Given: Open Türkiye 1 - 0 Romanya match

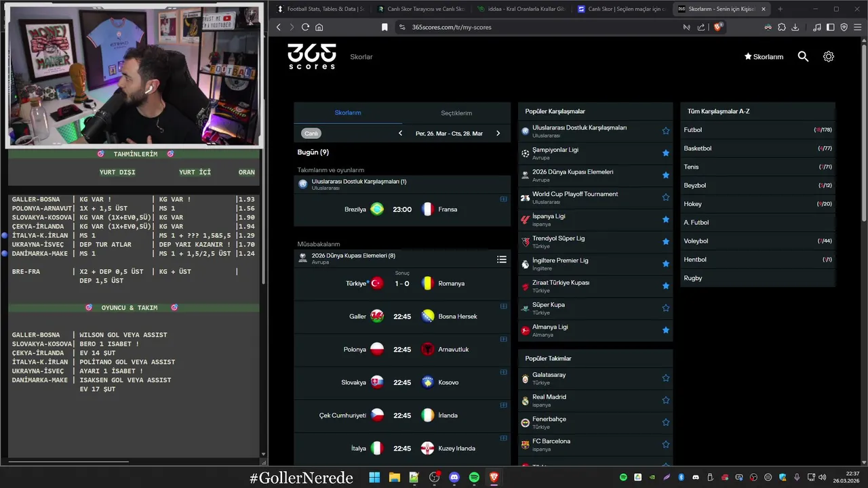Looking at the screenshot, I should coord(402,283).
